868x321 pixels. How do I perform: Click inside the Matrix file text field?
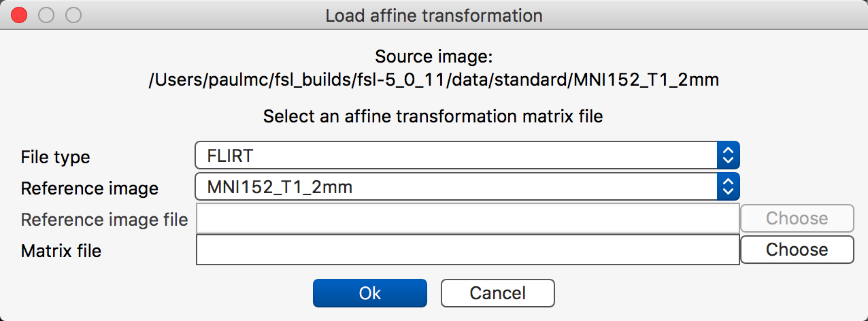(467, 250)
